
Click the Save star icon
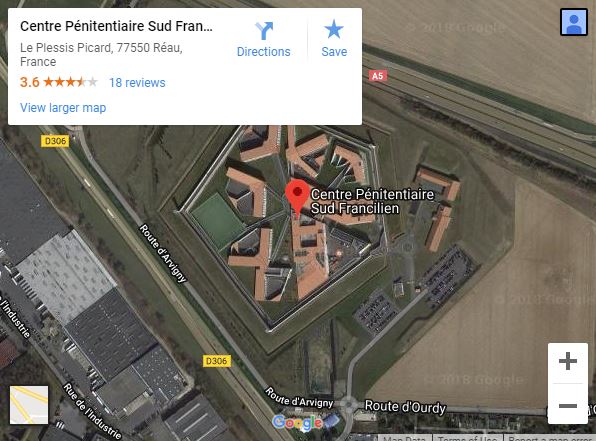334,29
